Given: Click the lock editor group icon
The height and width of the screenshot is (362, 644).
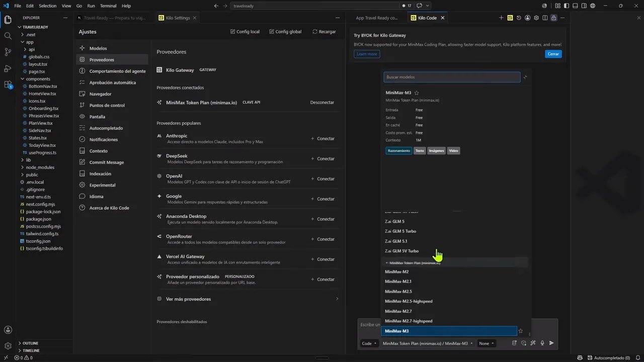Looking at the screenshot, I should [553, 18].
